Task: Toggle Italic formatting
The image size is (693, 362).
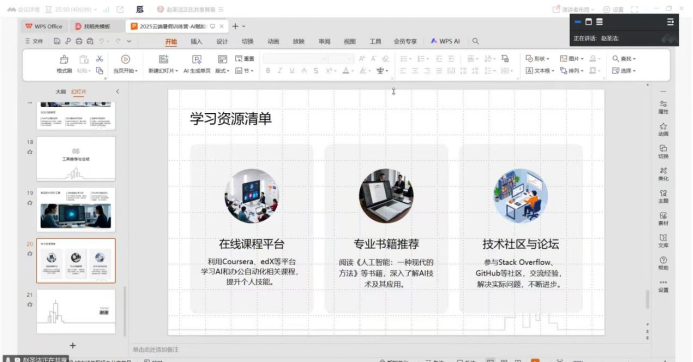Action: tap(280, 71)
